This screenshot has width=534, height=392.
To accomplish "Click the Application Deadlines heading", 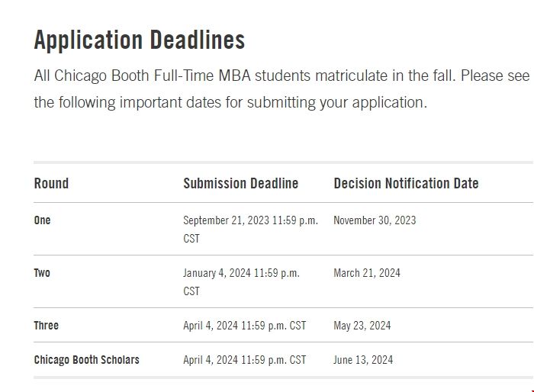I will [x=140, y=40].
